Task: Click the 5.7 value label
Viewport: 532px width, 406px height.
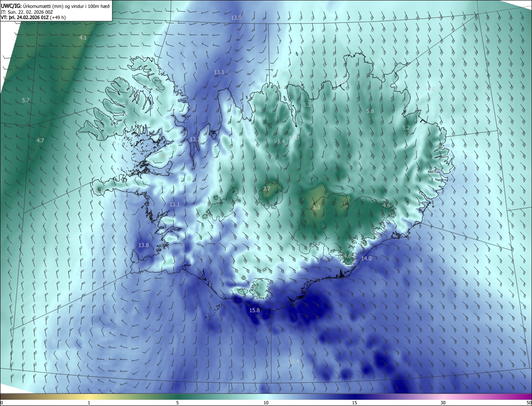Action: tap(26, 100)
